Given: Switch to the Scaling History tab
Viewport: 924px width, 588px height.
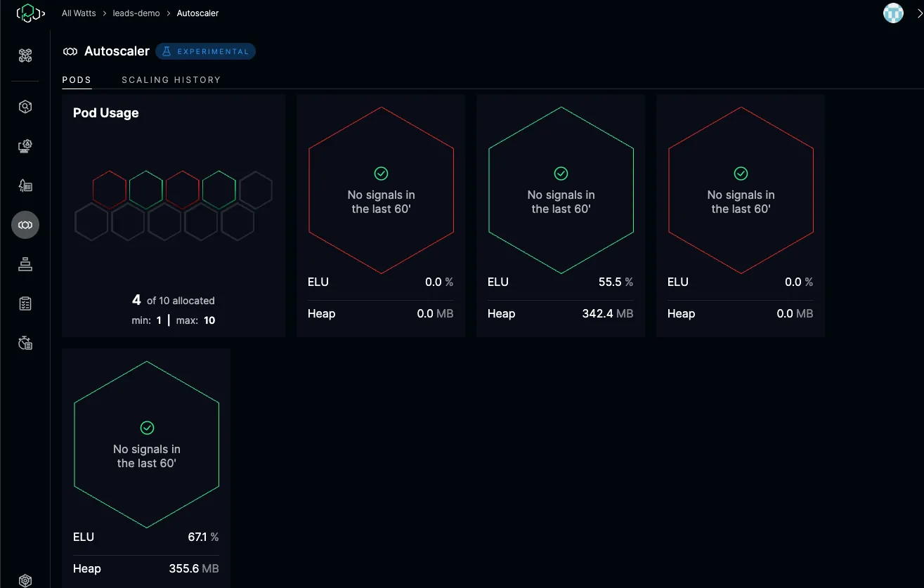Looking at the screenshot, I should tap(171, 80).
